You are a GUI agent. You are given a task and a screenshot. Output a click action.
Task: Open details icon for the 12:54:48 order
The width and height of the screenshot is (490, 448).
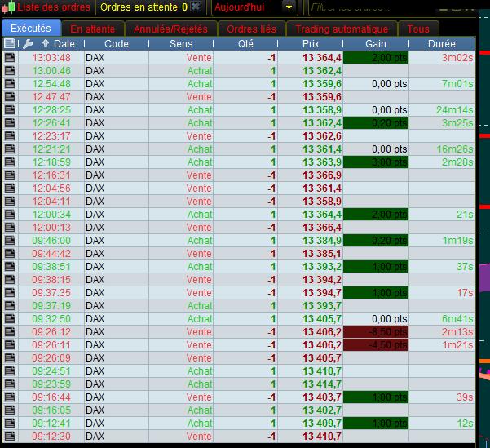pos(10,84)
